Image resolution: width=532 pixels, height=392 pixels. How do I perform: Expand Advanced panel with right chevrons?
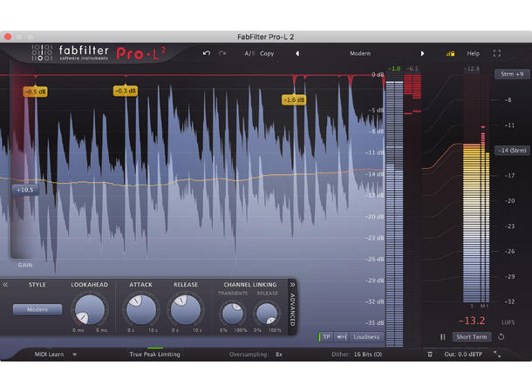coord(292,285)
